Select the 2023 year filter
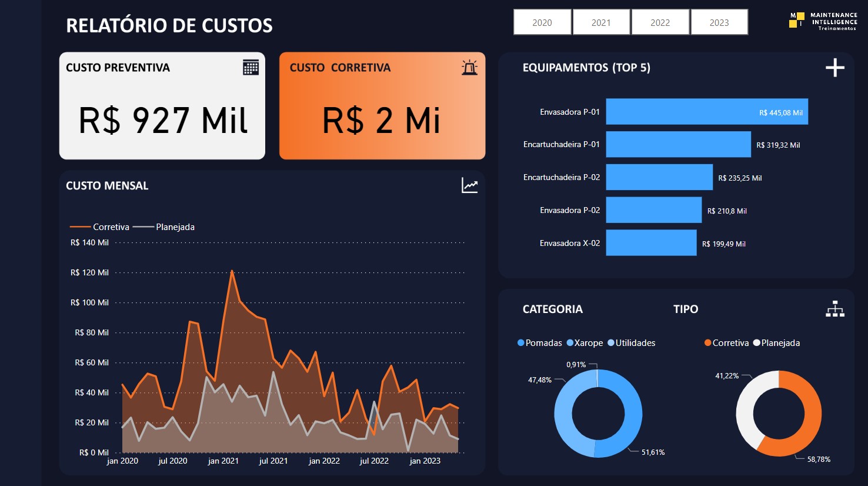 (x=719, y=22)
